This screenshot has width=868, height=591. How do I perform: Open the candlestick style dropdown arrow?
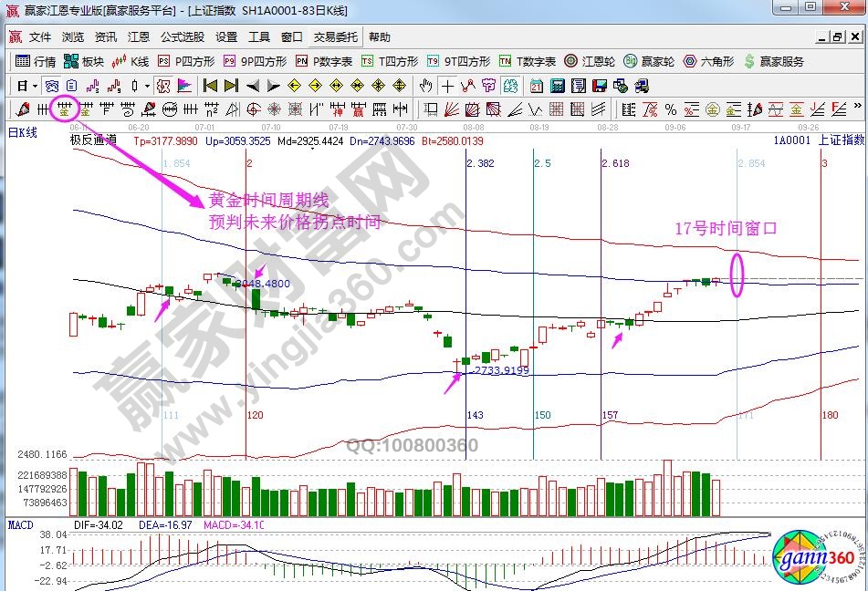coord(148,86)
